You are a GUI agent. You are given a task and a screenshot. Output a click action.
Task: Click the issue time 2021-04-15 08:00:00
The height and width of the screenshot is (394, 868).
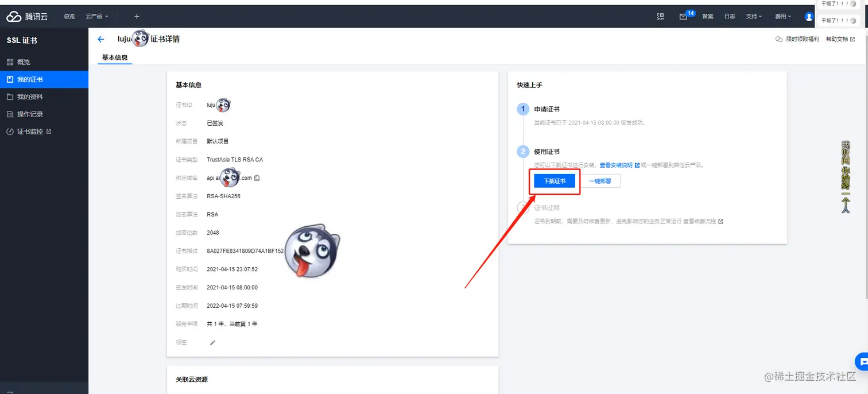[232, 287]
